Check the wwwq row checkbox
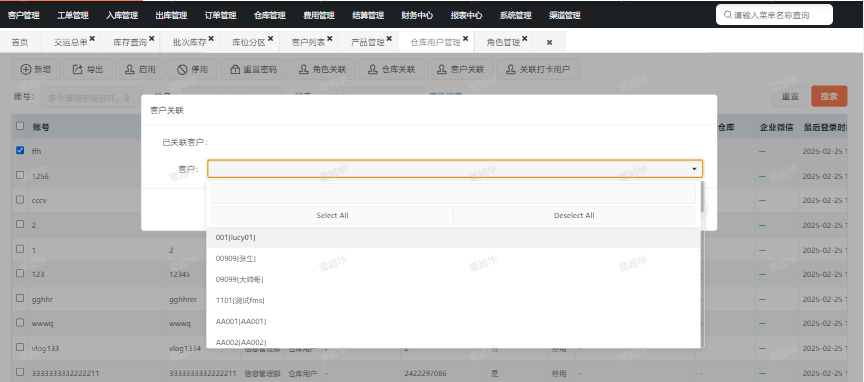Image resolution: width=864 pixels, height=382 pixels. (20, 322)
